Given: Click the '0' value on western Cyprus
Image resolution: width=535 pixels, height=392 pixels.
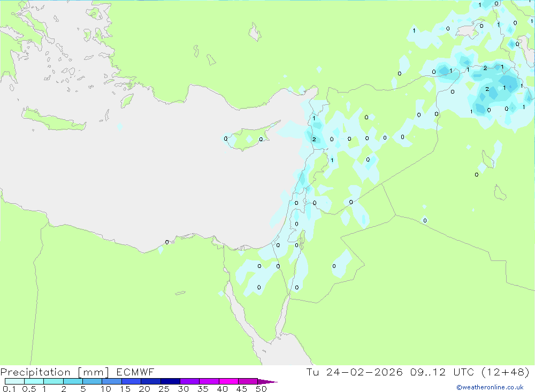Looking at the screenshot, I should [226, 139].
